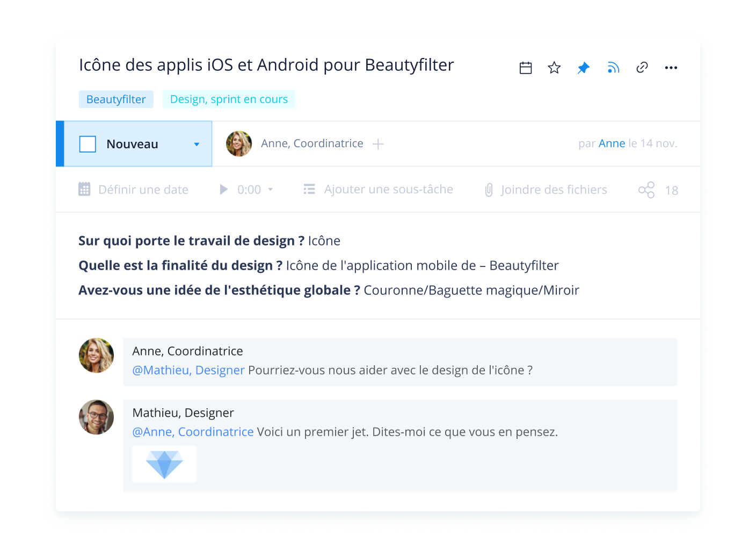Screen dimensions: 756x550
Task: Follow the task via the feed icon
Action: click(613, 68)
